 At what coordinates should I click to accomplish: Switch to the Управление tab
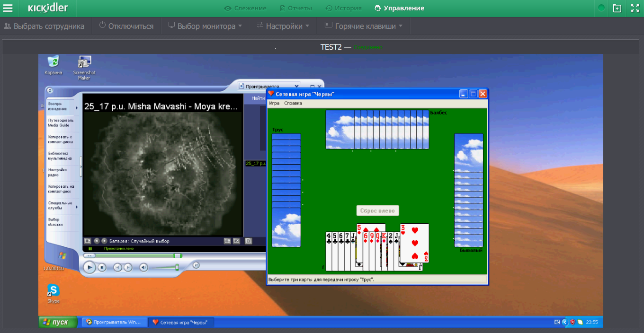tap(399, 8)
